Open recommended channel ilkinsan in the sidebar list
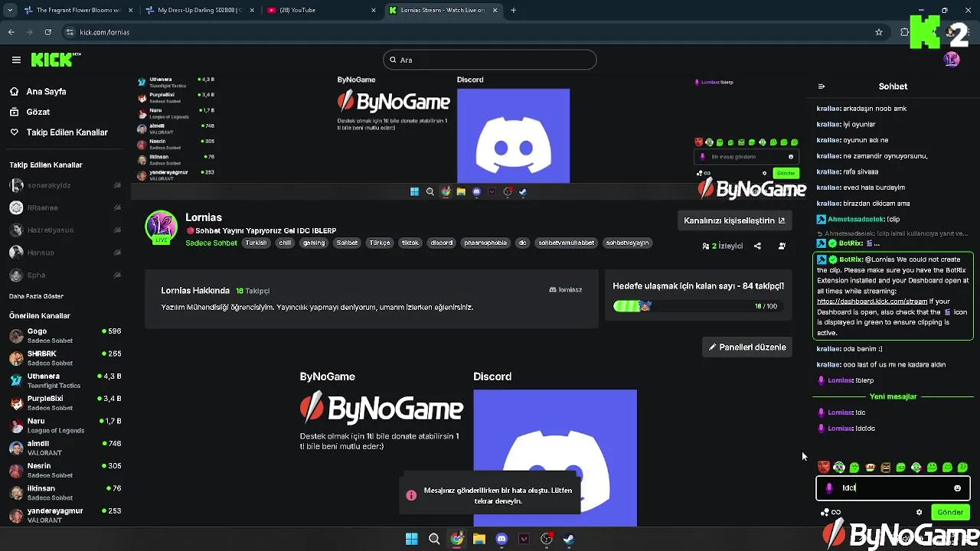Viewport: 980px width, 551px height. point(65,493)
